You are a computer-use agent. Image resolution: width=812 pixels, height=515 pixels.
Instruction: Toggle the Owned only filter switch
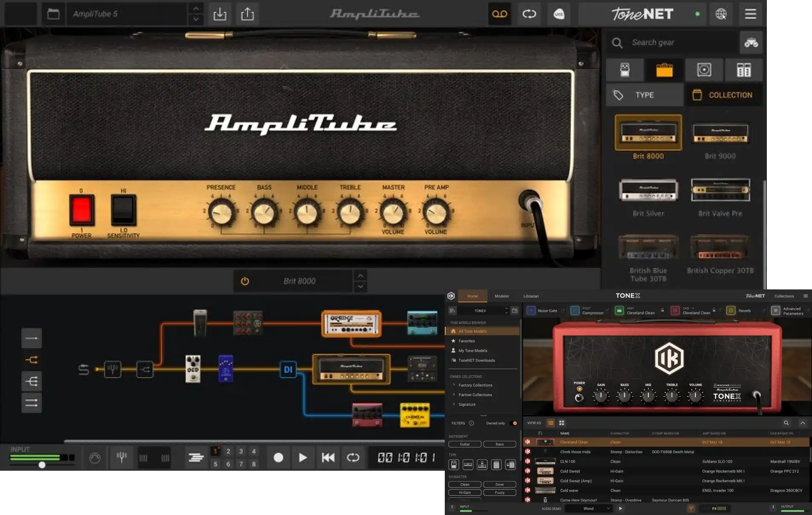click(514, 423)
